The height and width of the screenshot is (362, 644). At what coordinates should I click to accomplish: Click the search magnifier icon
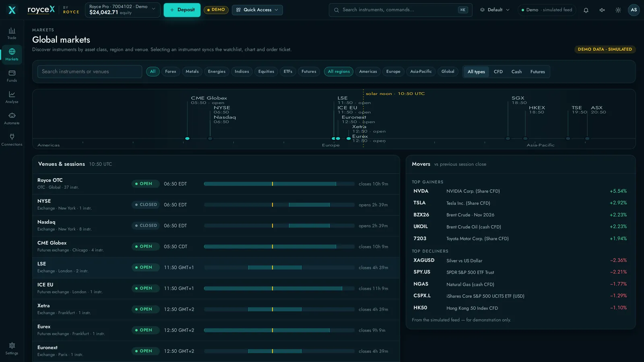(336, 10)
